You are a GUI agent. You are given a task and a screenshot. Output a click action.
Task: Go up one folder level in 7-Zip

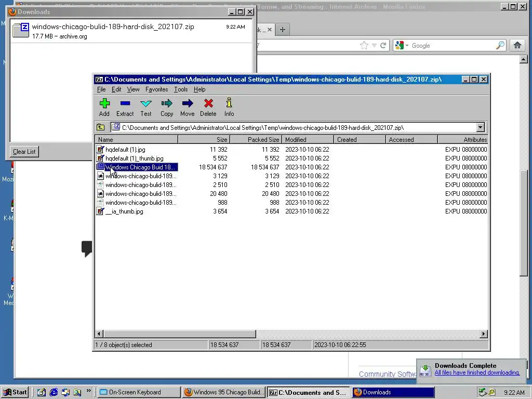[x=101, y=128]
